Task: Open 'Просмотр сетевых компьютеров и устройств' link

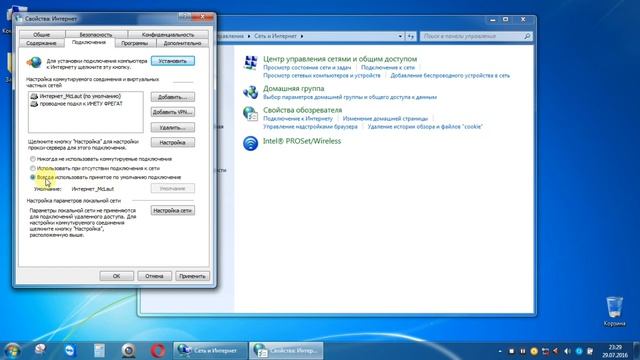Action: coord(322,76)
